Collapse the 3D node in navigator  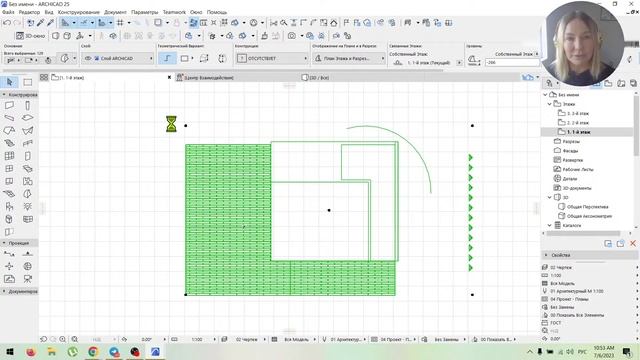(549, 198)
